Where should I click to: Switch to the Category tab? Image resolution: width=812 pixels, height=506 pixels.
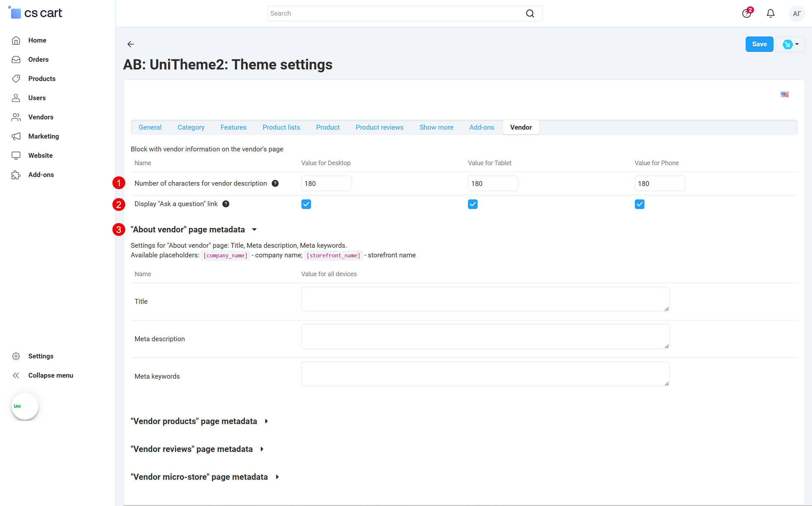tap(191, 127)
